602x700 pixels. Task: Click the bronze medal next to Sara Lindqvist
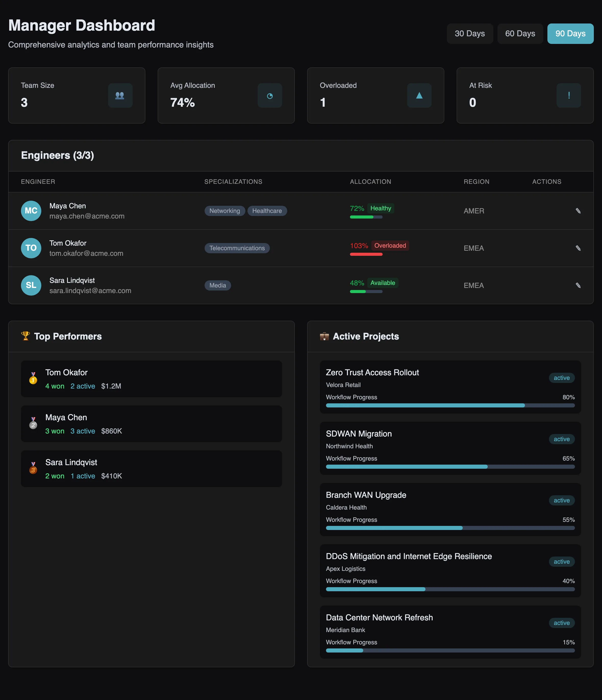33,468
